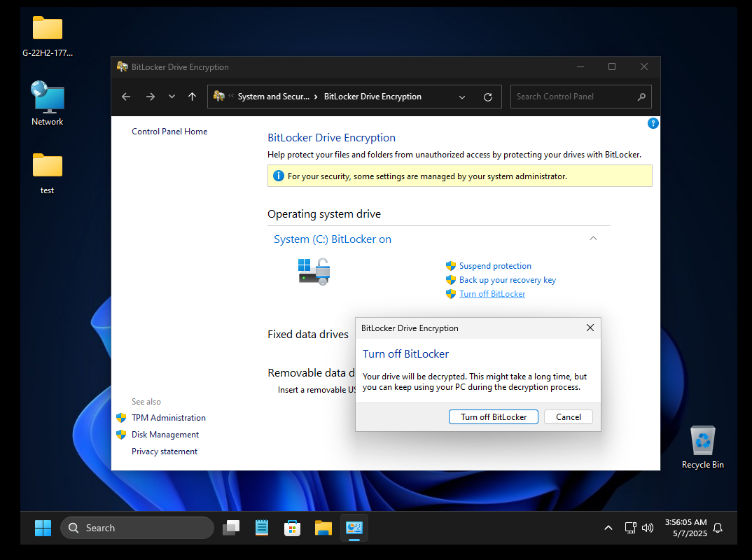Open recent locations dropdown chevron
This screenshot has width=752, height=560.
point(172,97)
